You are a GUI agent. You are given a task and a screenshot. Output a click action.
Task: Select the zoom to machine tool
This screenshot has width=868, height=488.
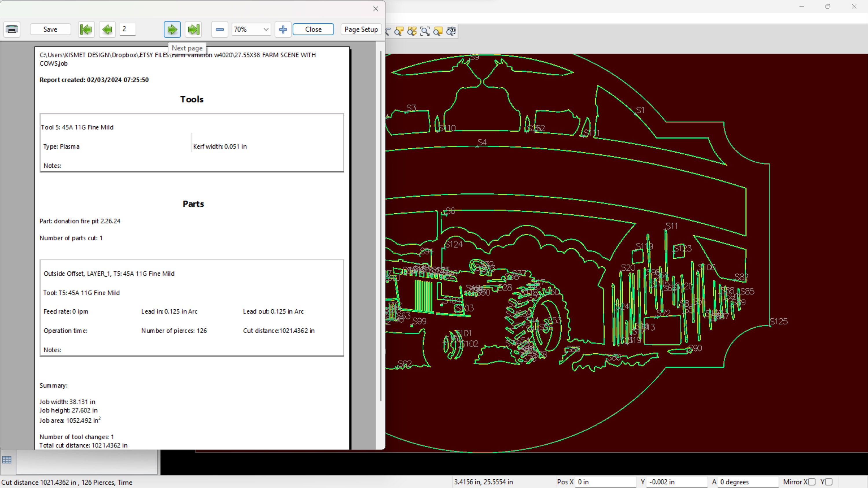coord(451,31)
